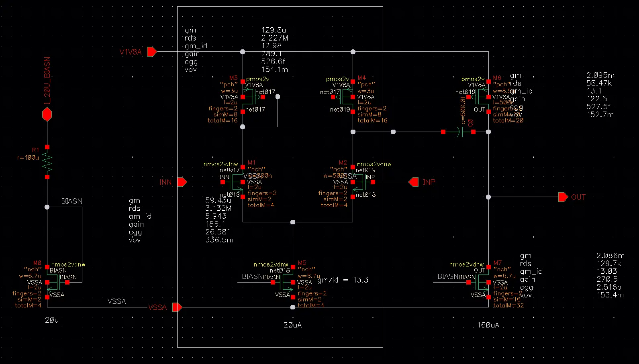The width and height of the screenshot is (639, 364).
Task: Click the M4 drain net019 junction dot
Action: [x=353, y=132]
